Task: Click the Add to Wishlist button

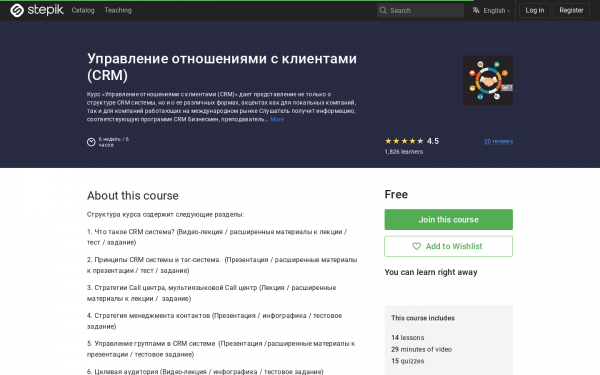Action: pyautogui.click(x=448, y=246)
